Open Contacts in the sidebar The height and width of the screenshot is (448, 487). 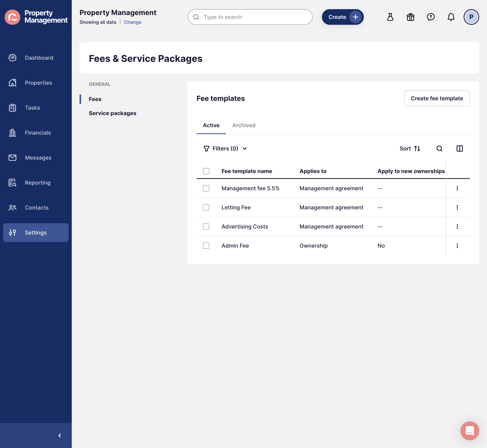(x=36, y=208)
